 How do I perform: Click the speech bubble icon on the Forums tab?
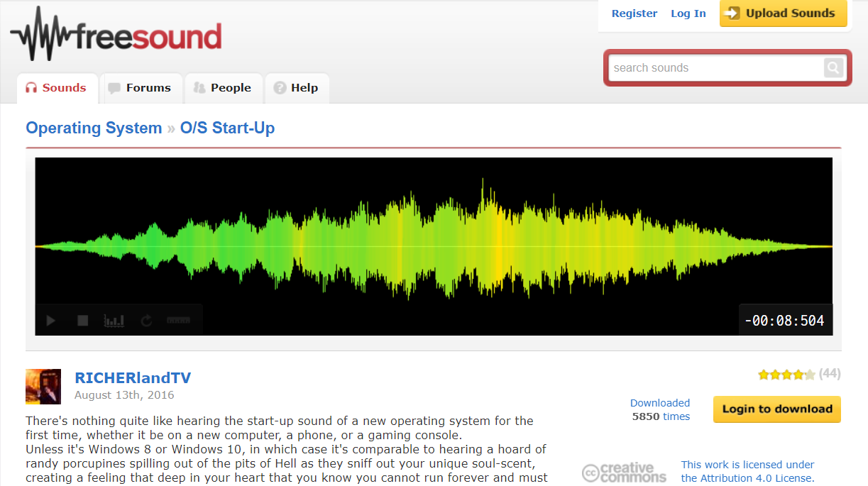[114, 88]
